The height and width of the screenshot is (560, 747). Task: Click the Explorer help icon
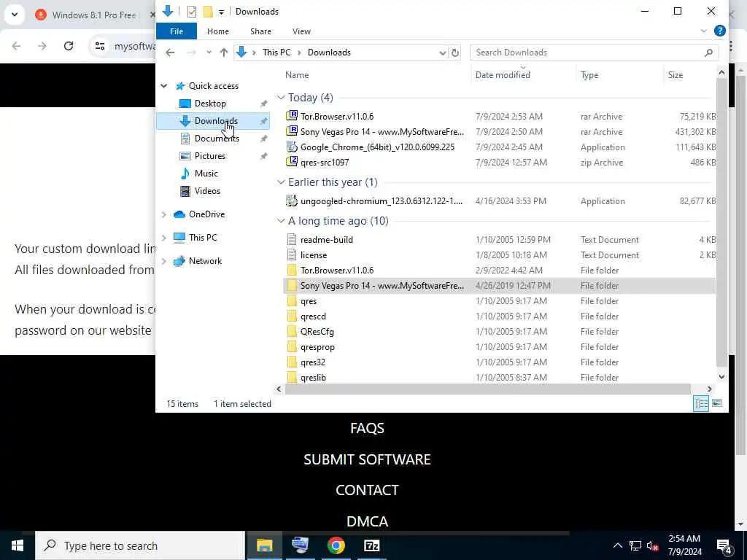(719, 31)
